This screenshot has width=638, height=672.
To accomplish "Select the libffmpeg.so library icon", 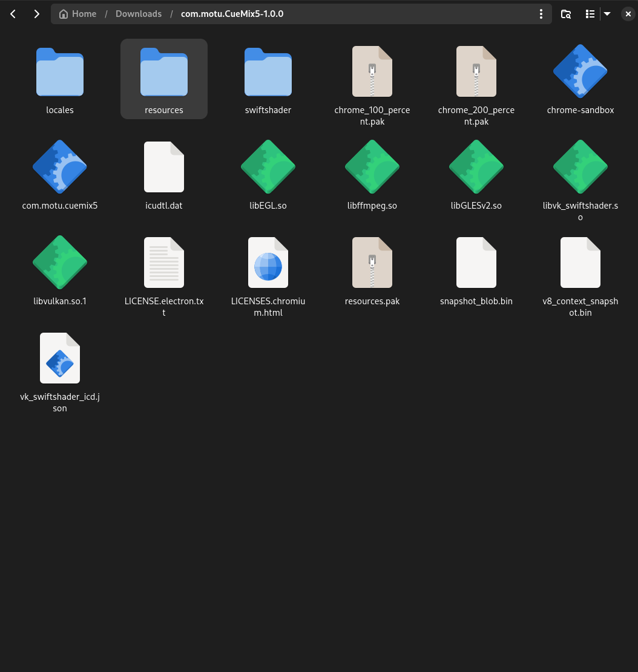I will pos(372,167).
